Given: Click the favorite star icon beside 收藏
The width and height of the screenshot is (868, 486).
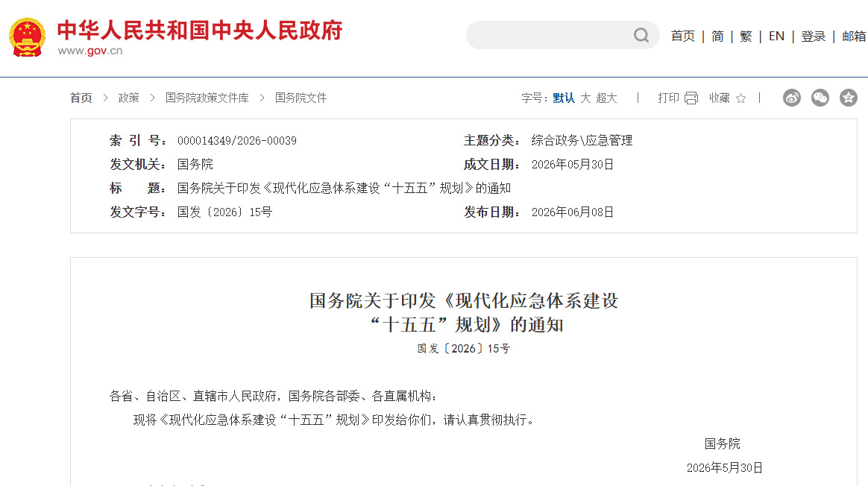Looking at the screenshot, I should pyautogui.click(x=740, y=98).
